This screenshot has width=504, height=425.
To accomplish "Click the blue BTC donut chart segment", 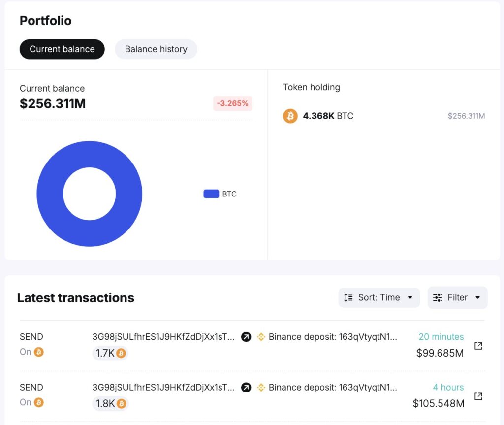I will (x=89, y=148).
